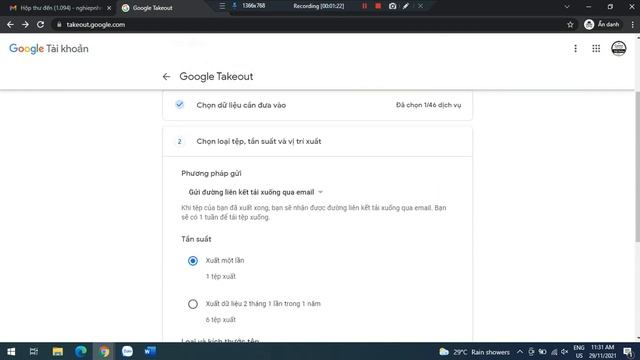Viewport: 640px width, 360px height.
Task: Bookmark this page with the star icon
Action: (x=570, y=24)
